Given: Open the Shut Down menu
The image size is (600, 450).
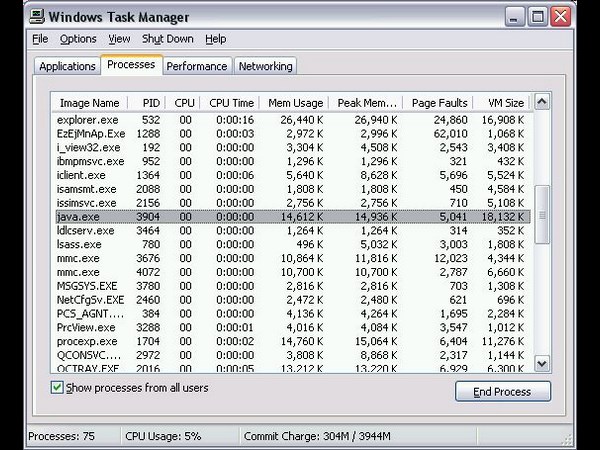Looking at the screenshot, I should point(167,39).
